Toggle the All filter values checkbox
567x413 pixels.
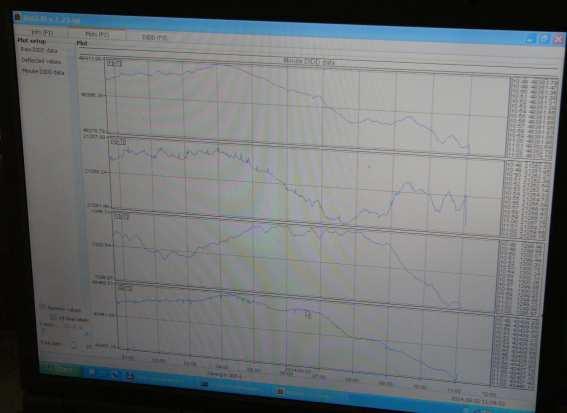click(x=53, y=318)
